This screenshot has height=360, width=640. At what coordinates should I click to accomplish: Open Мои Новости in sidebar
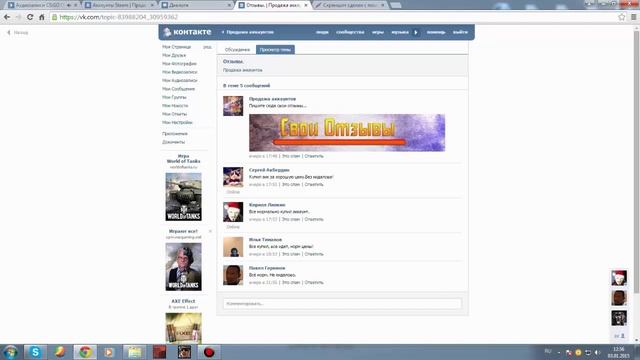(175, 105)
